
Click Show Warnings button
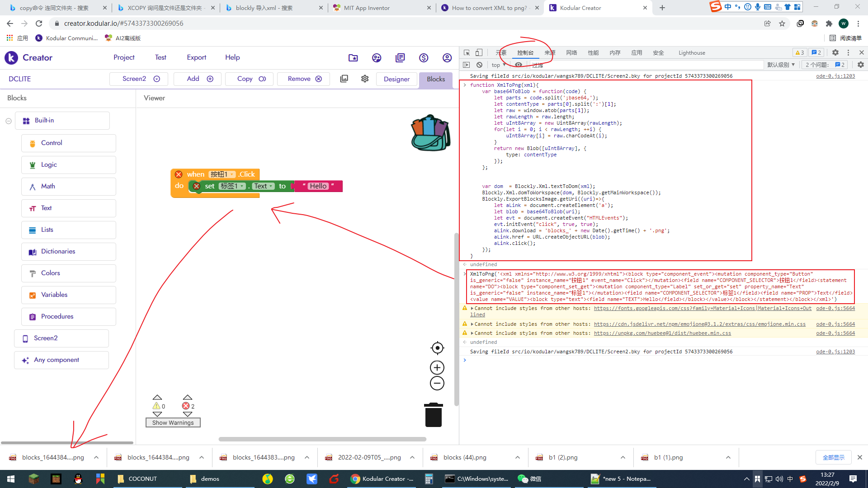pyautogui.click(x=173, y=422)
